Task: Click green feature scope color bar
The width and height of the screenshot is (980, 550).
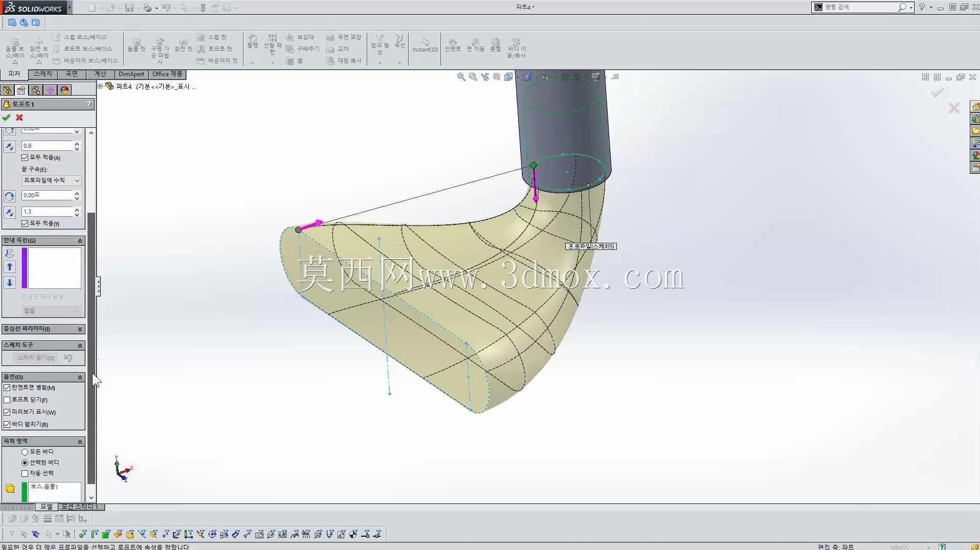Action: tap(24, 492)
